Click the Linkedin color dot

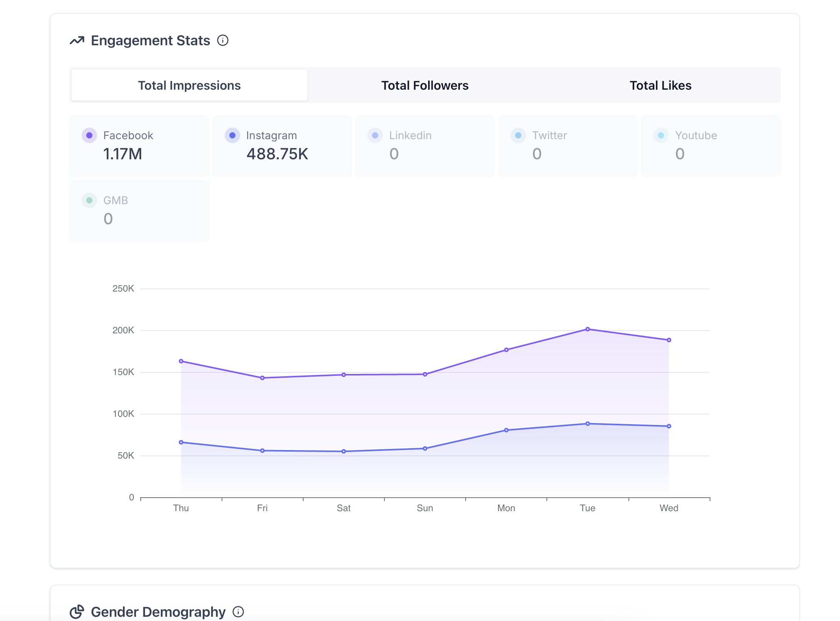coord(375,135)
